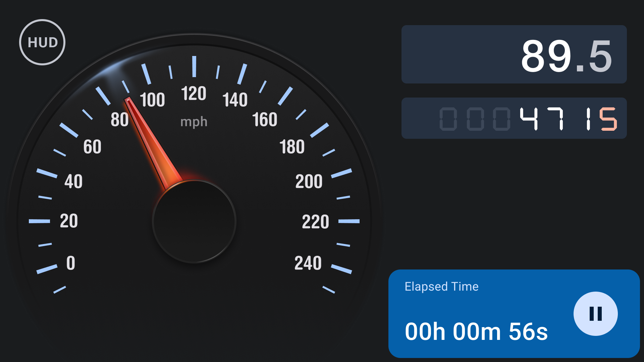The width and height of the screenshot is (644, 362).
Task: Click the 200 label on the gauge
Action: point(309,181)
